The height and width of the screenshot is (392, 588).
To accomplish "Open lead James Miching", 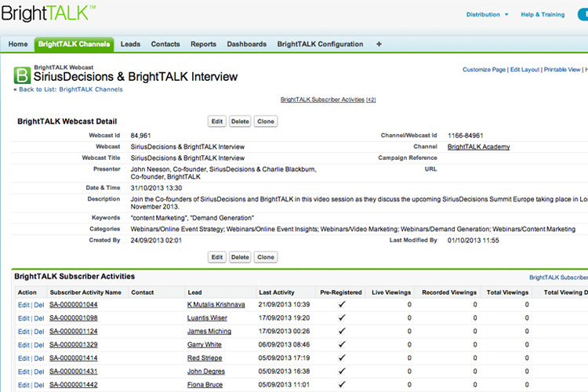I will coord(209,332).
